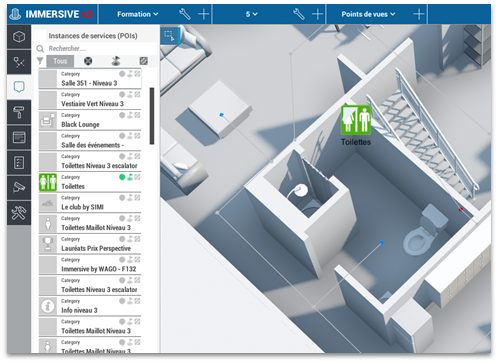Viewport: 498px width, 363px height.
Task: Click the plus icon next to Points de vues
Action: tap(419, 14)
